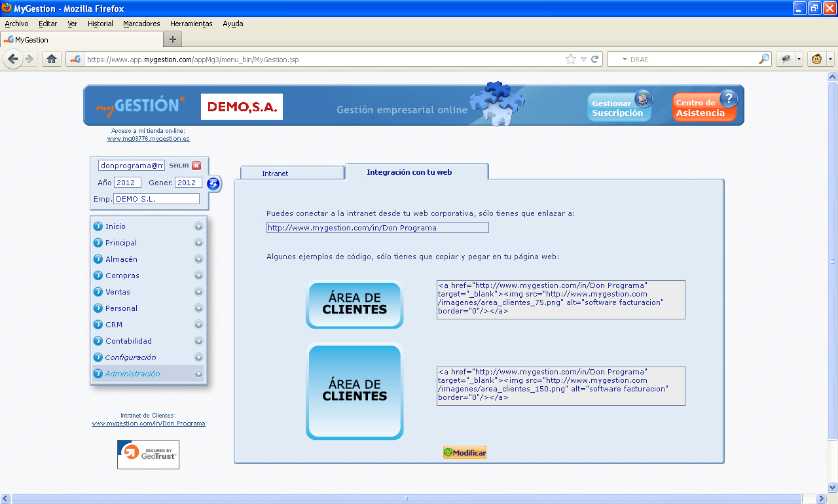Click the Modificar button
Image resolution: width=838 pixels, height=504 pixels.
tap(465, 452)
